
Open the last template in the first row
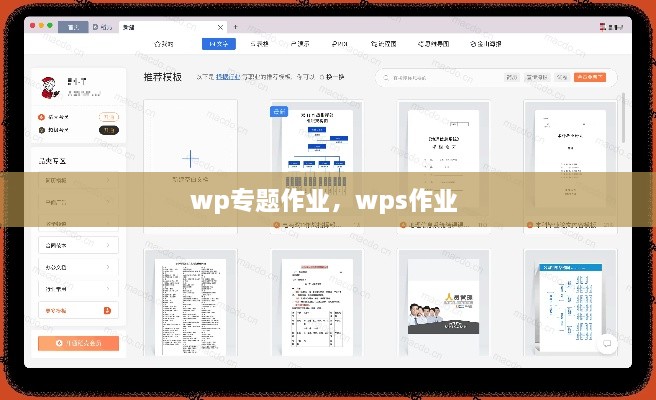tap(570, 159)
